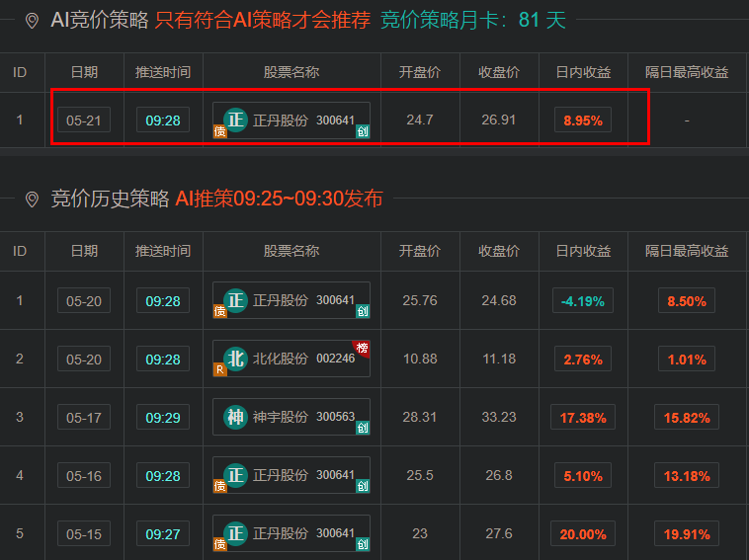Open 正丹股份 300641 in the 05-15 row
749x560 pixels.
291,533
